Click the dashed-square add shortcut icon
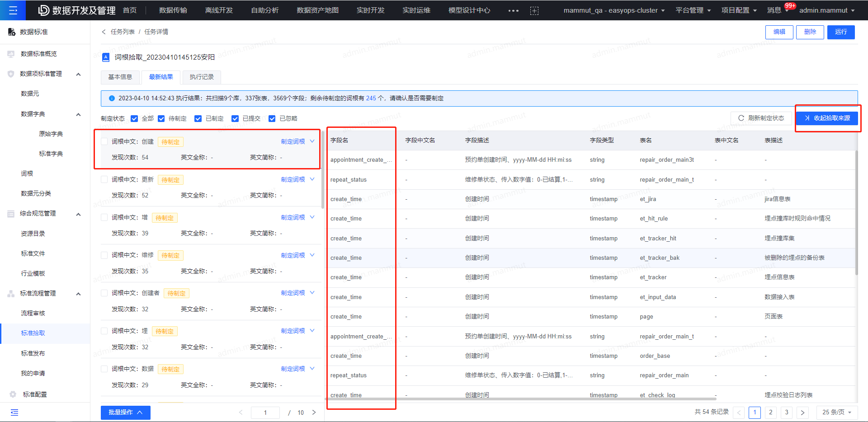868x422 pixels. (x=534, y=10)
